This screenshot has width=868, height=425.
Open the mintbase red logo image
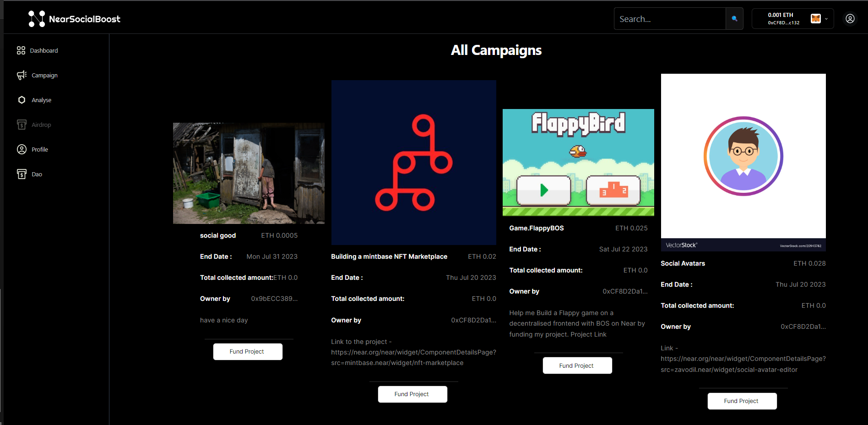pos(414,163)
